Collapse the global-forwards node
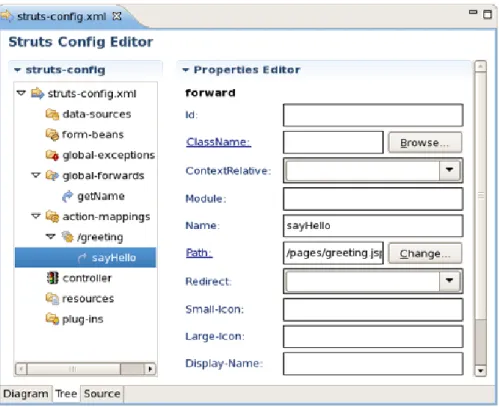The image size is (499, 407). 36,175
